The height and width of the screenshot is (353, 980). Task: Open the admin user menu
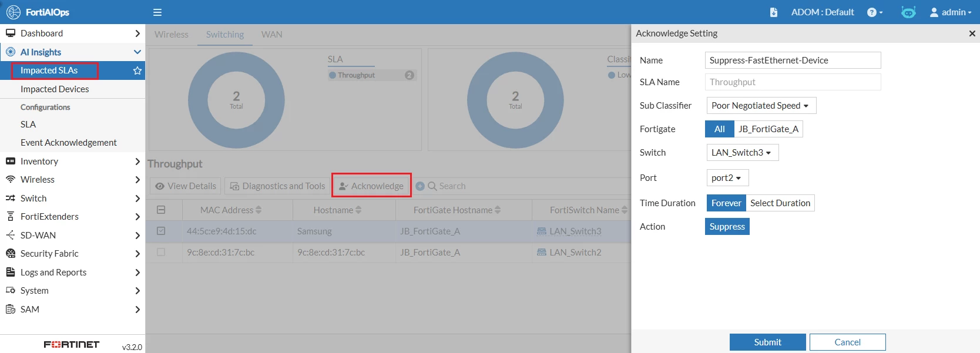click(951, 12)
